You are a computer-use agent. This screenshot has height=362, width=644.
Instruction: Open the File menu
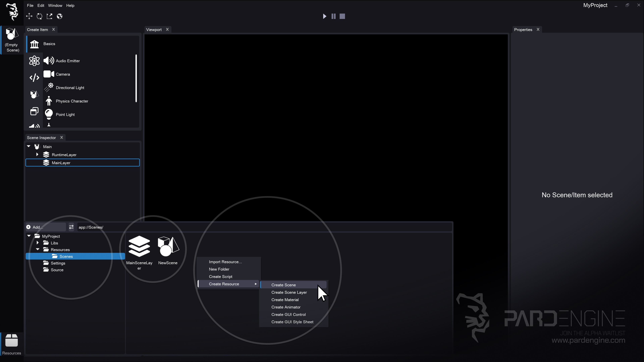point(30,6)
